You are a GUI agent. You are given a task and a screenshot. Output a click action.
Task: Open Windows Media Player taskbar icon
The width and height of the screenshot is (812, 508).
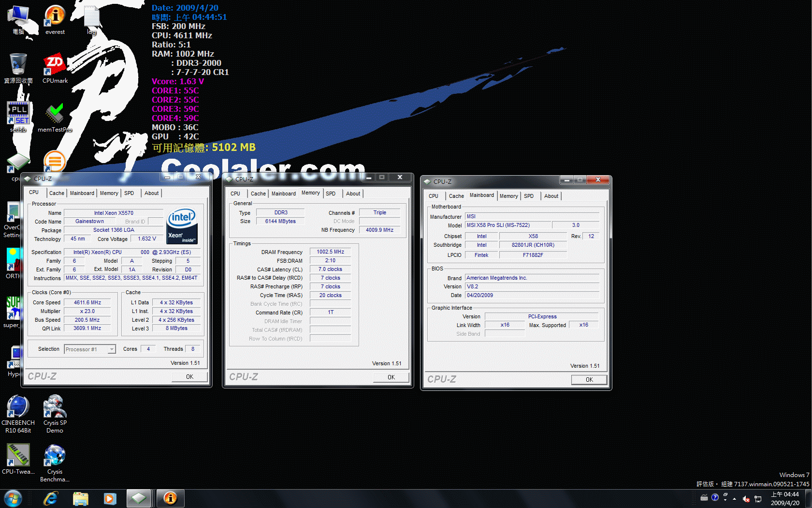tap(110, 498)
